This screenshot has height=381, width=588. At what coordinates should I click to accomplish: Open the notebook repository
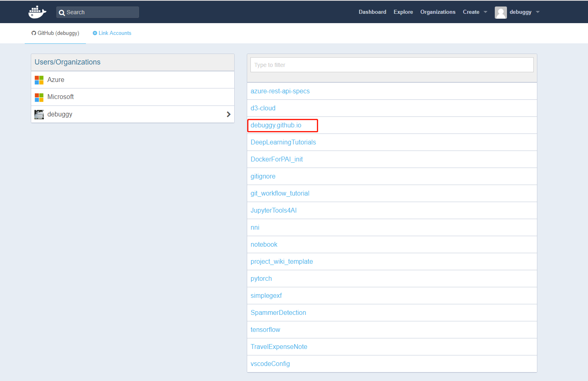[x=264, y=245]
